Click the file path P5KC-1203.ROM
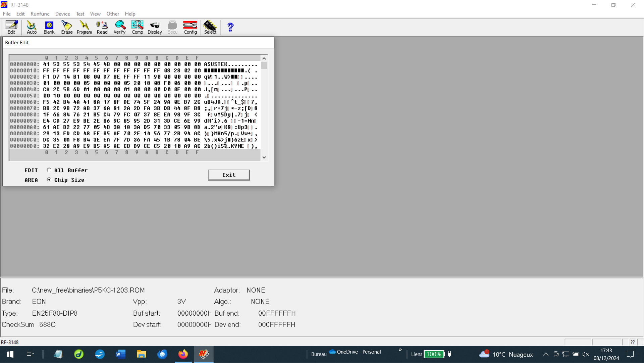Viewport: 644px width, 364px height. pyautogui.click(x=88, y=290)
